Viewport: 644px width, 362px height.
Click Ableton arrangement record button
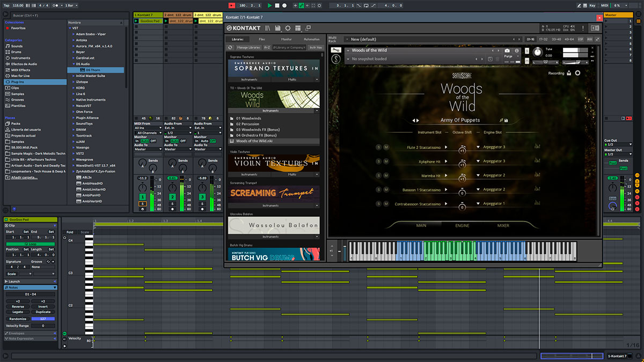pos(284,5)
